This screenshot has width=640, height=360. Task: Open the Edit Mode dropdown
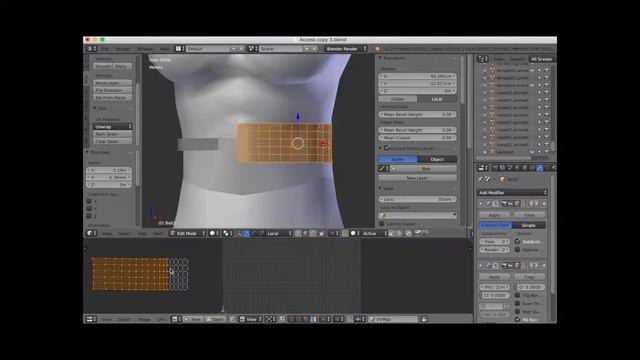187,233
